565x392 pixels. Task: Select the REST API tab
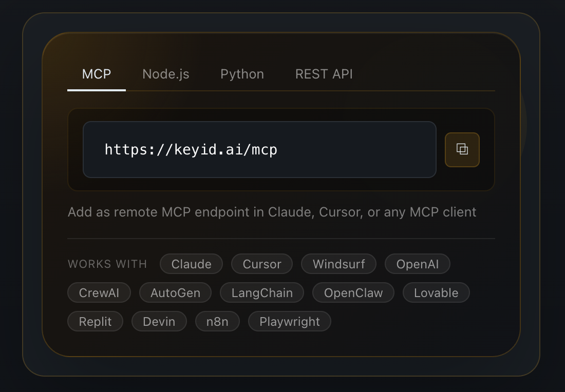coord(324,74)
